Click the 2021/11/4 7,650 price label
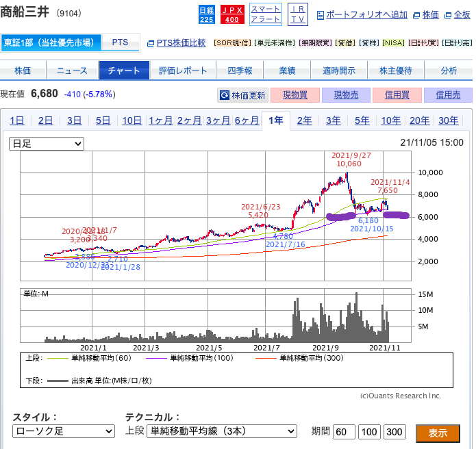This screenshot has width=476, height=449. click(x=390, y=186)
